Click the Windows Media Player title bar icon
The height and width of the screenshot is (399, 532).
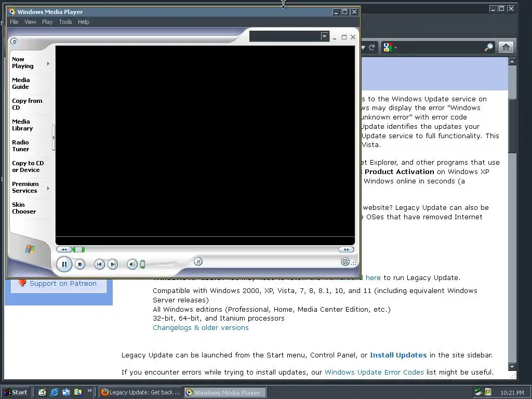[12, 11]
